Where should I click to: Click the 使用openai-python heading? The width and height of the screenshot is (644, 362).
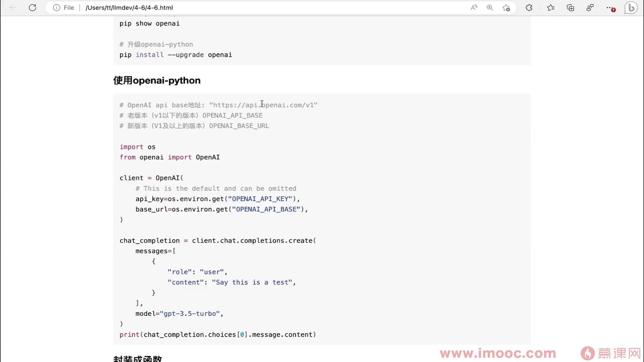coord(157,80)
